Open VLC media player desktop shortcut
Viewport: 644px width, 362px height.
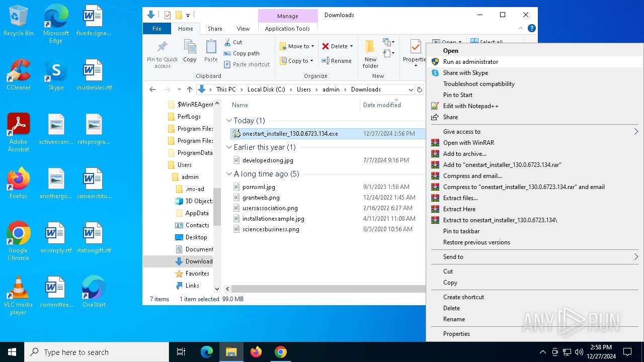click(18, 295)
